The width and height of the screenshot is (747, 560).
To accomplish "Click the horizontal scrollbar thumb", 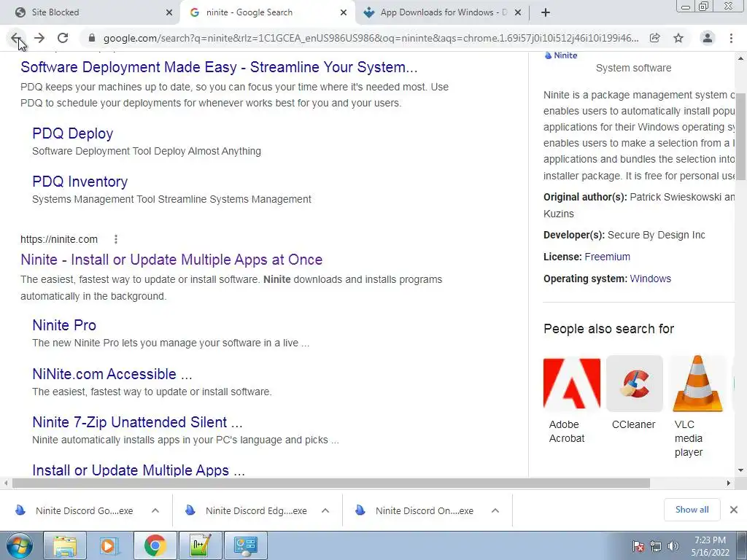I will click(x=331, y=483).
